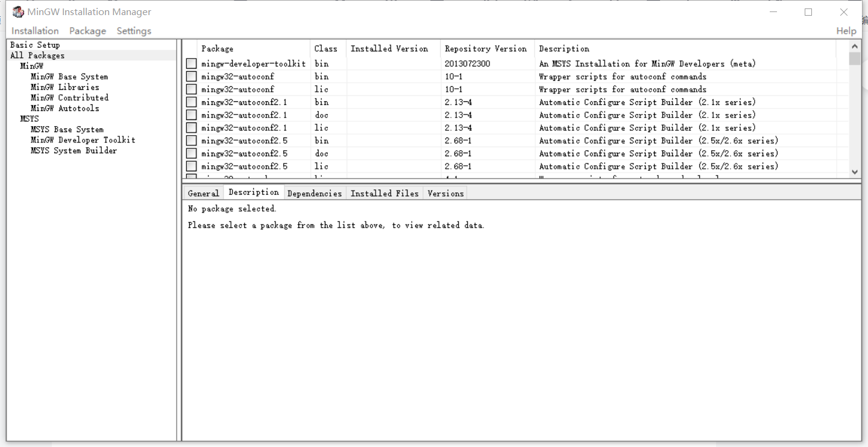Click the MinGW Installation Manager title bar icon

(x=18, y=11)
